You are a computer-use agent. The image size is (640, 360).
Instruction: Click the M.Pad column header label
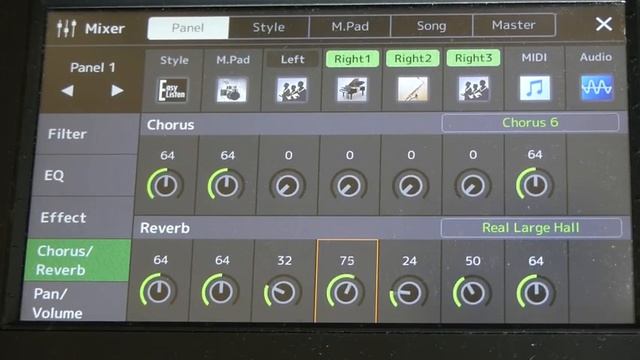tap(233, 60)
